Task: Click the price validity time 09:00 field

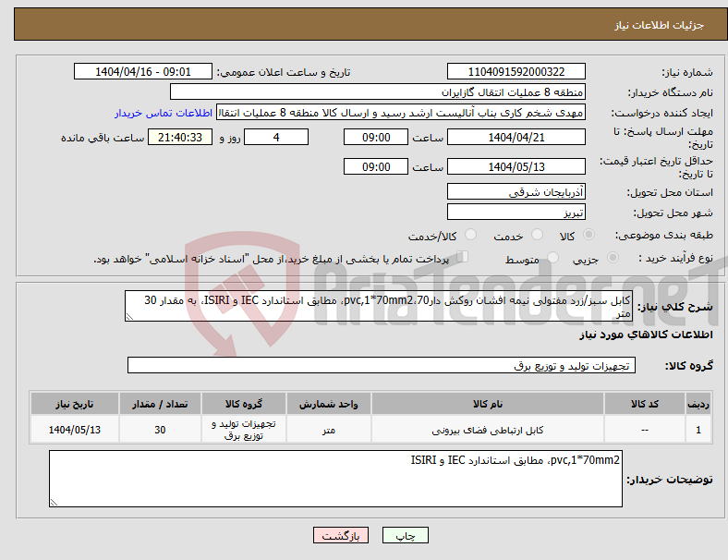Action: pos(376,166)
